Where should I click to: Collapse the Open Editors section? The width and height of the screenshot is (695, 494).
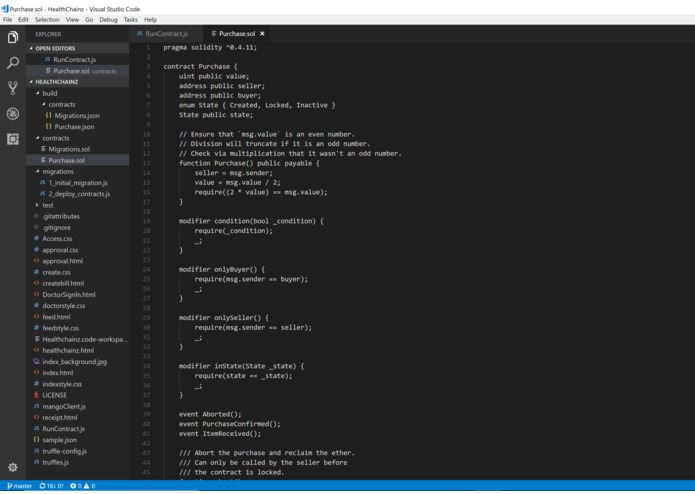click(x=78, y=48)
